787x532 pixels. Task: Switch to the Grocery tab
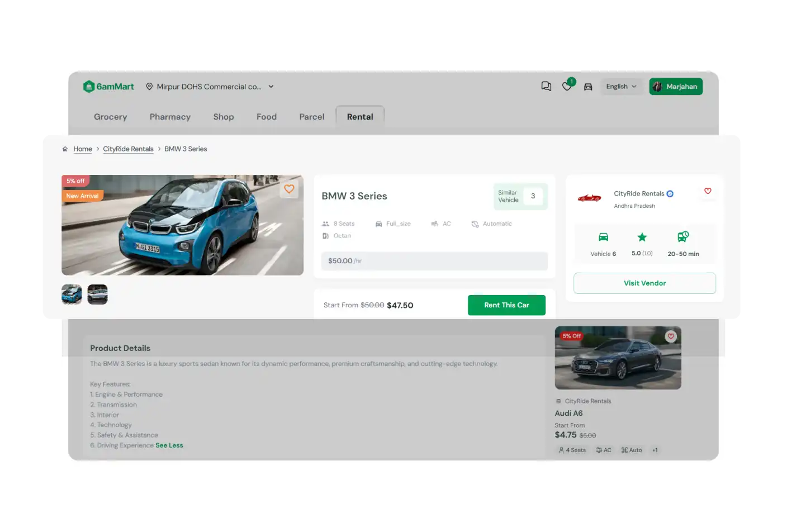tap(111, 117)
